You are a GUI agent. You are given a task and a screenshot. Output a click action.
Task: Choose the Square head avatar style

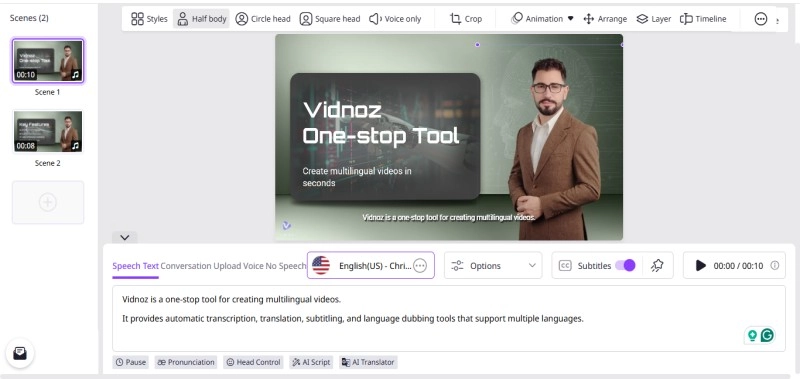pos(330,19)
